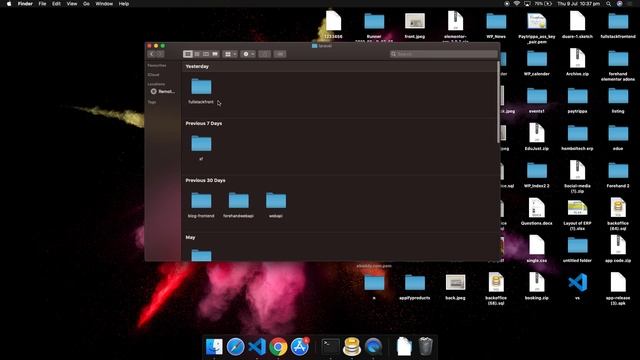Select the fullstackfront folder under Yesterday
This screenshot has height=360, width=640.
[x=201, y=91]
